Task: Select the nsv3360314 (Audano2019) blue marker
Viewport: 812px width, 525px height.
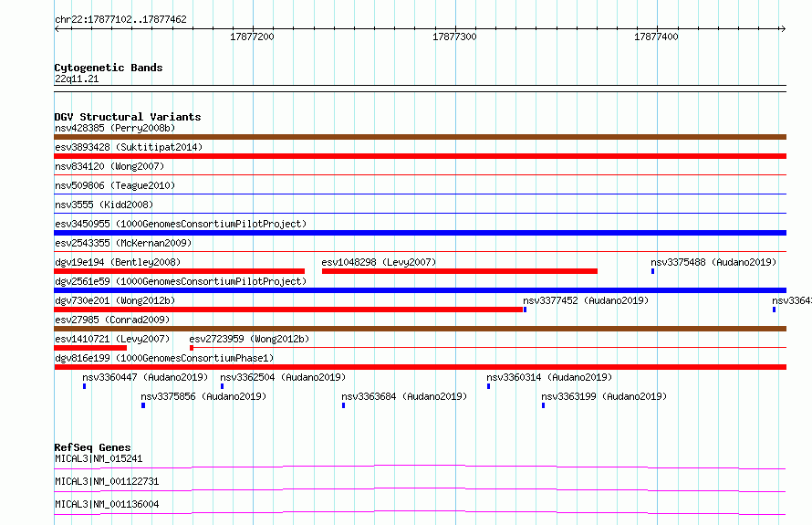Action: coord(488,386)
